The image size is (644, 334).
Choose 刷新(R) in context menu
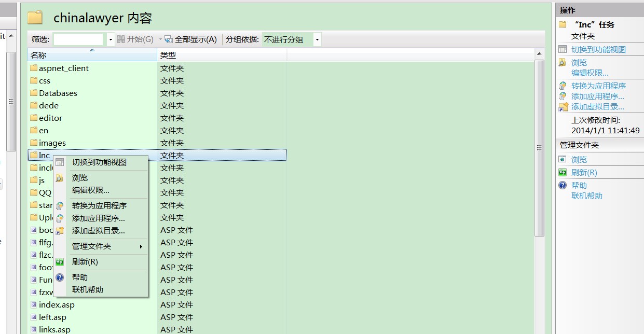click(x=85, y=262)
